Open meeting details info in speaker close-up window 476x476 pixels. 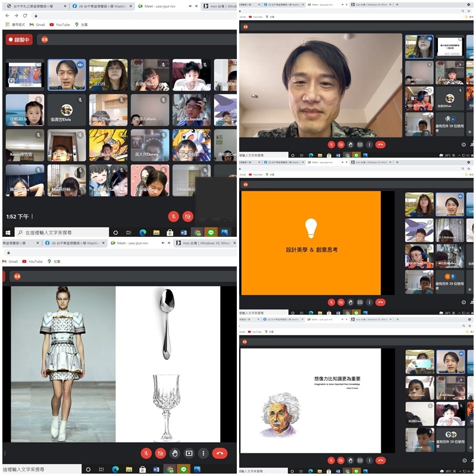464,145
